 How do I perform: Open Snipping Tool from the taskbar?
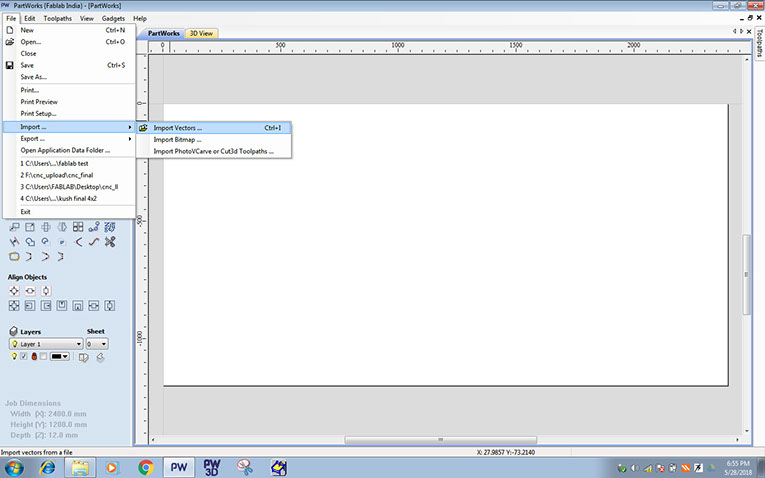245,467
